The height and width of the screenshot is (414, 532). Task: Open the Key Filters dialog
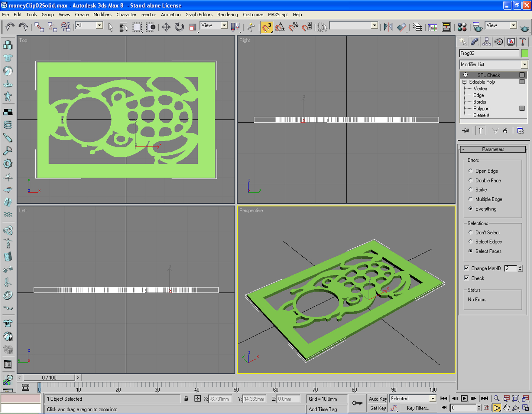418,408
